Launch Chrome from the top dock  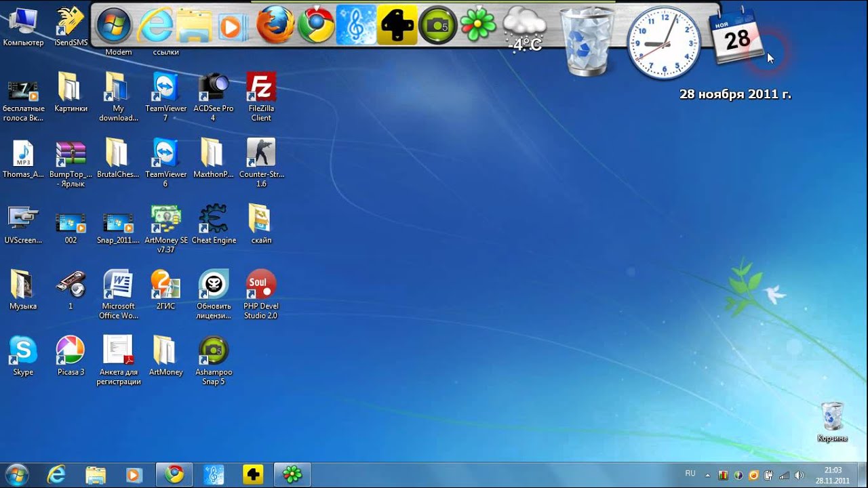pos(316,25)
